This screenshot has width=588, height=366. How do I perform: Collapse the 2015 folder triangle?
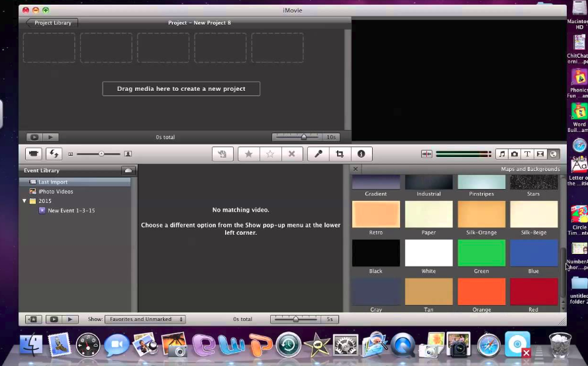coord(24,201)
